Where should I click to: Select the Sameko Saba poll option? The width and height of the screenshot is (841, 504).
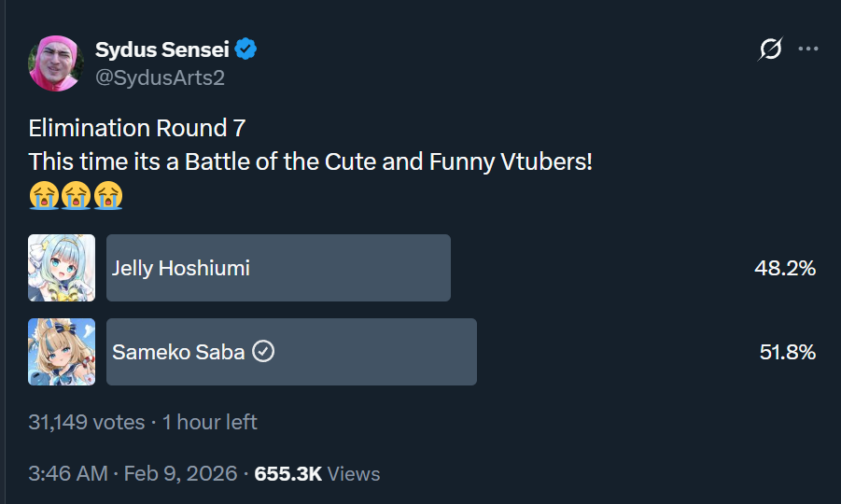291,352
